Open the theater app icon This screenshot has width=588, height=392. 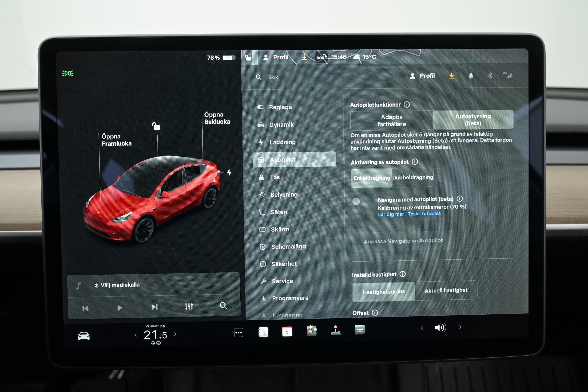click(x=360, y=330)
